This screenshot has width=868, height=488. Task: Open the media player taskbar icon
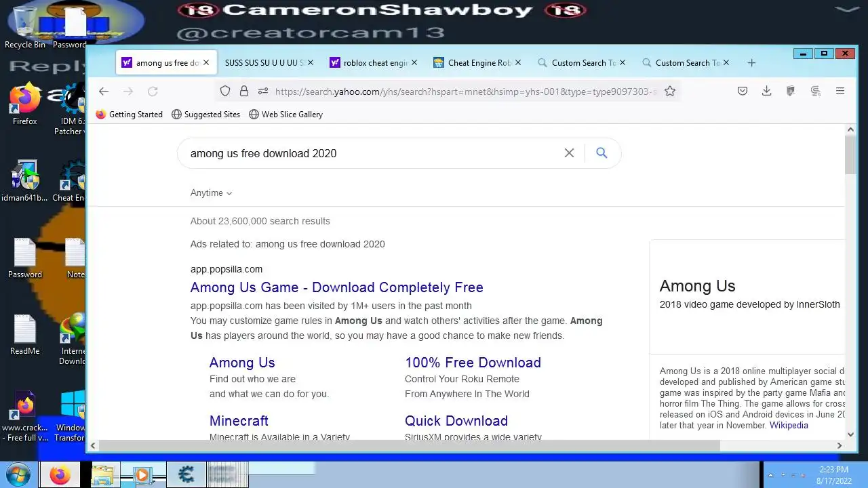point(142,474)
